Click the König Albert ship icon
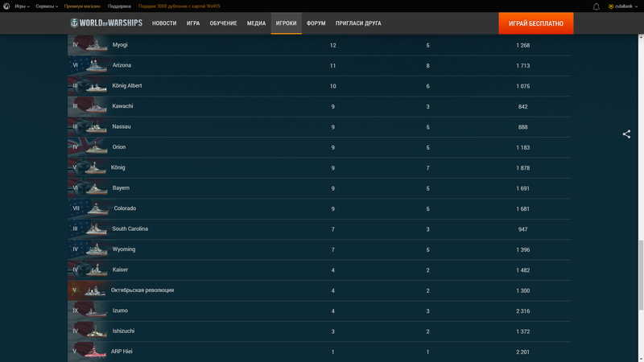 [x=97, y=86]
